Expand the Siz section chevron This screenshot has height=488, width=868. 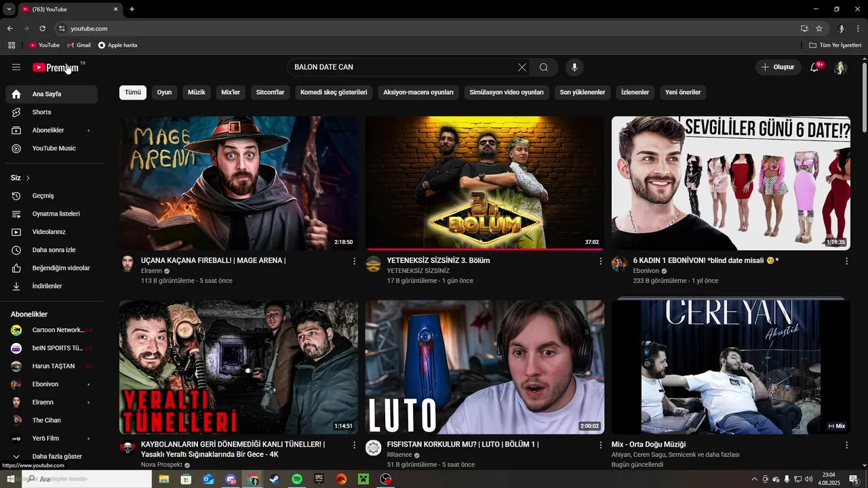click(28, 178)
